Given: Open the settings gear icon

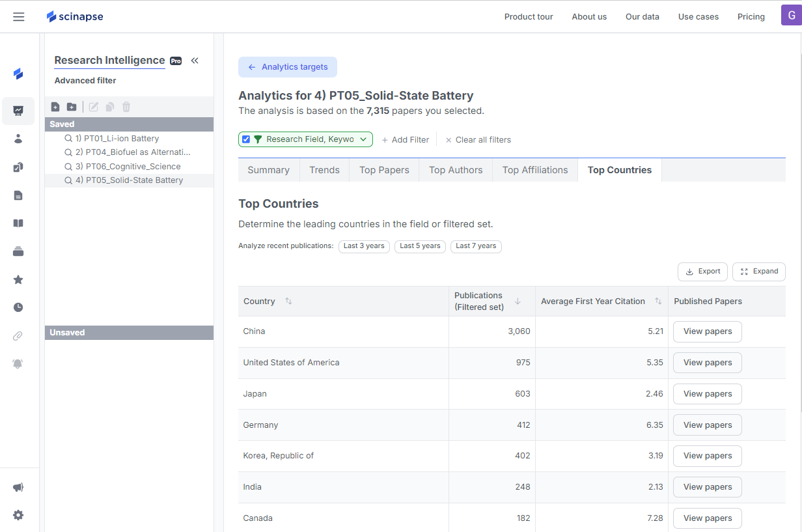Looking at the screenshot, I should point(18,515).
